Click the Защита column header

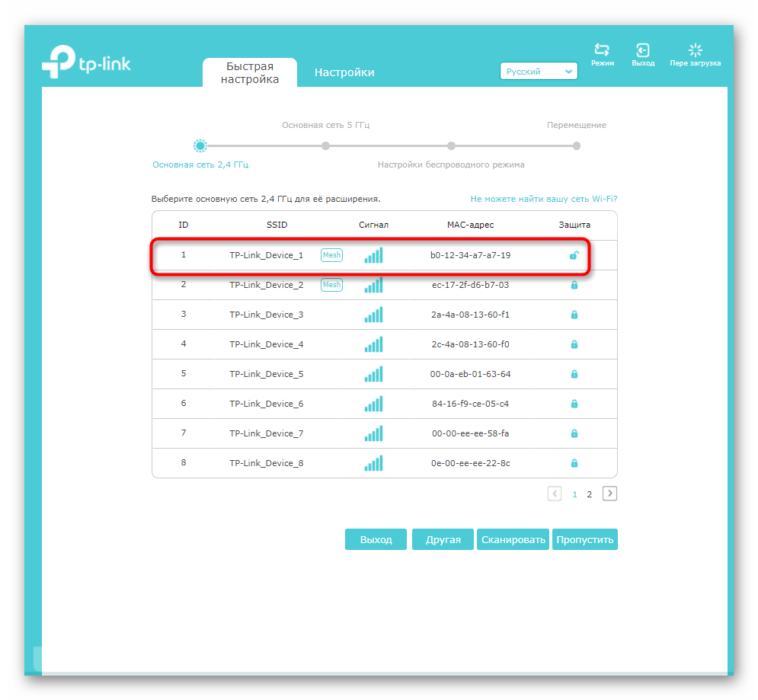tap(574, 225)
